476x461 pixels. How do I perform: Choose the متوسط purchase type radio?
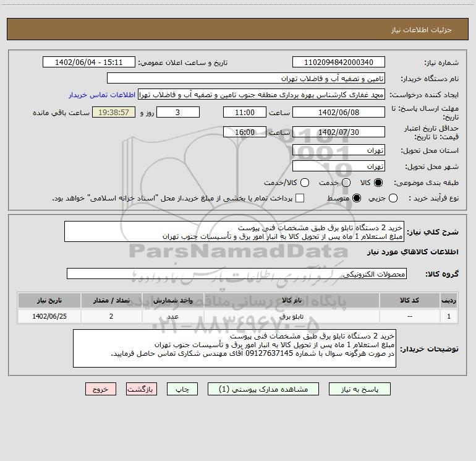point(357,198)
